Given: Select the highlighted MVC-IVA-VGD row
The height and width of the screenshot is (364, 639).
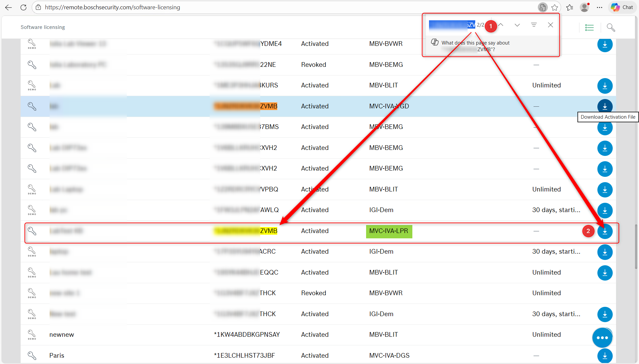Looking at the screenshot, I should [333, 106].
